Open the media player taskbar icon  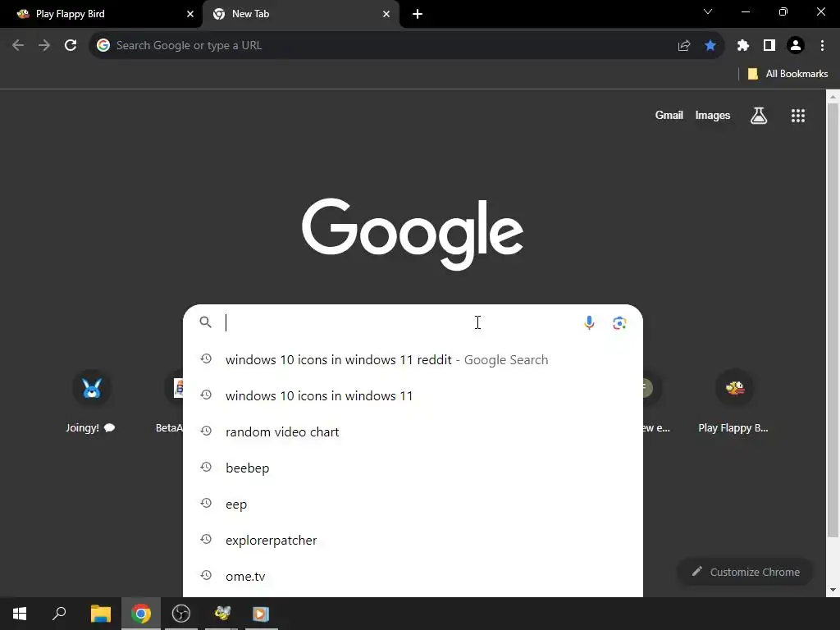click(x=262, y=614)
